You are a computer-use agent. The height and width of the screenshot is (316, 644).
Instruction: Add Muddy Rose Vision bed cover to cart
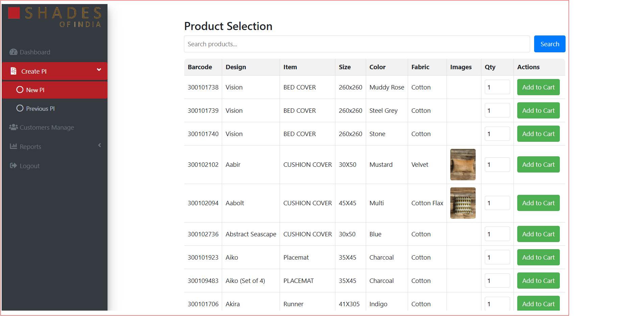538,87
